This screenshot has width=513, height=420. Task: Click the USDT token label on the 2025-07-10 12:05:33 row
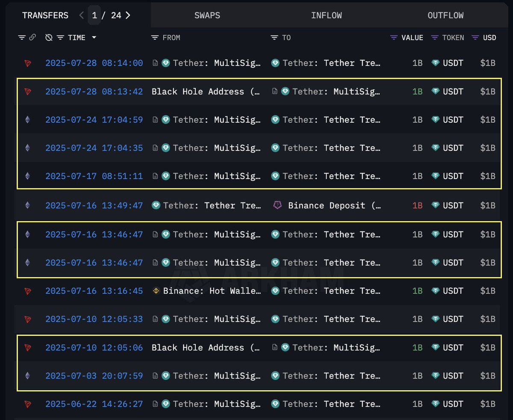pyautogui.click(x=453, y=319)
